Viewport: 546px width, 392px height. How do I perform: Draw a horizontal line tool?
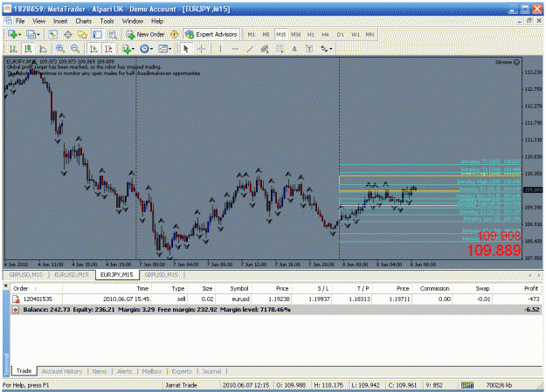tap(235, 49)
